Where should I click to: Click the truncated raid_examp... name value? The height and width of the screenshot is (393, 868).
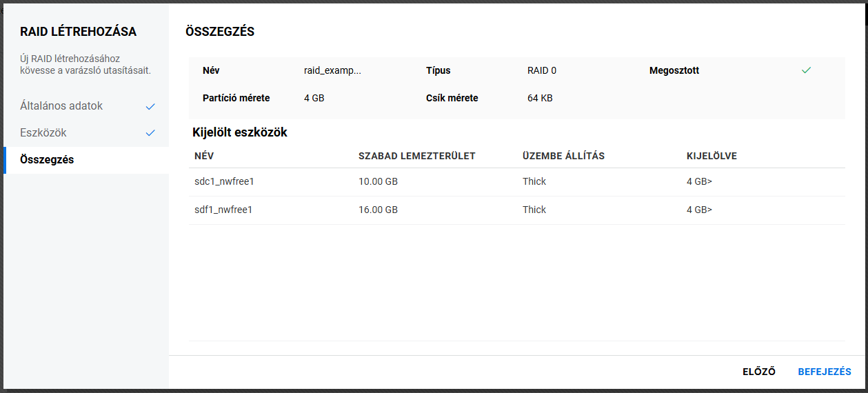pyautogui.click(x=332, y=70)
